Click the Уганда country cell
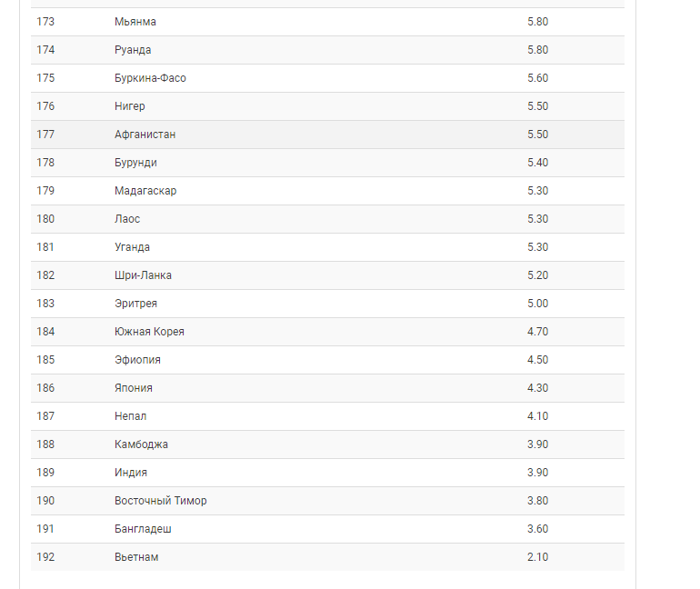The image size is (700, 589). (x=132, y=247)
